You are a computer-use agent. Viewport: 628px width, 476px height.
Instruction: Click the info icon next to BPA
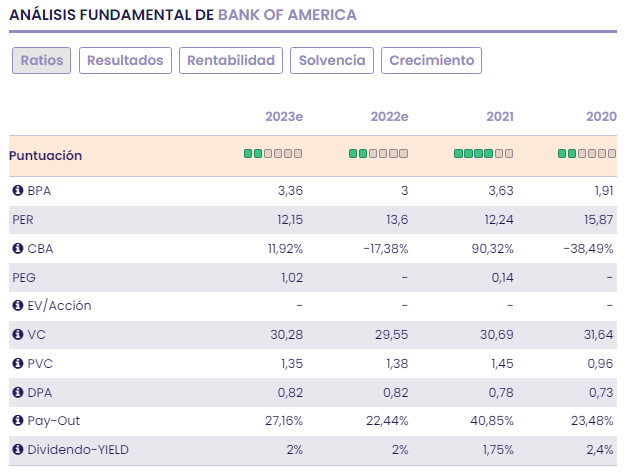pos(17,190)
